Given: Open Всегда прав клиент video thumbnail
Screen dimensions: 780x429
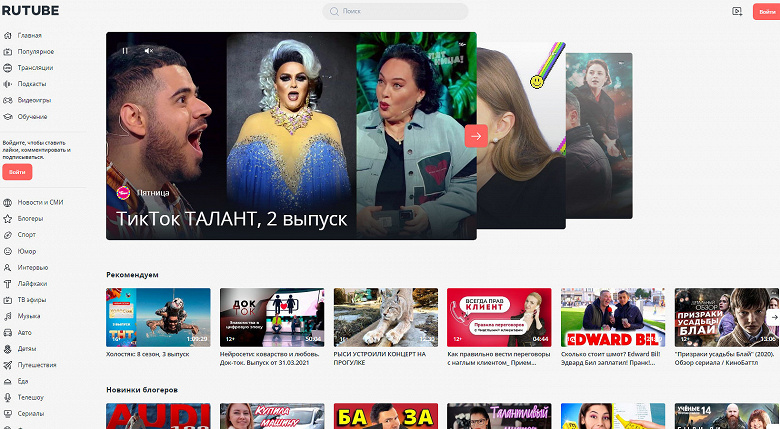Looking at the screenshot, I should (499, 318).
